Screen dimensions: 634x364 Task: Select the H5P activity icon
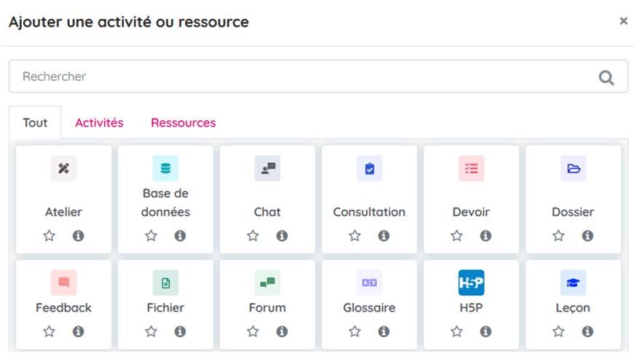coord(471,282)
